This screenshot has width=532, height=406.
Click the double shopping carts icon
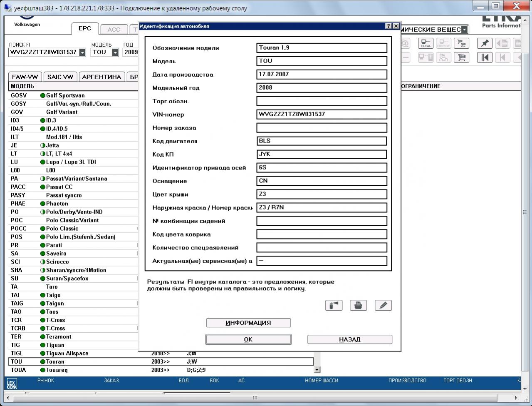(461, 43)
